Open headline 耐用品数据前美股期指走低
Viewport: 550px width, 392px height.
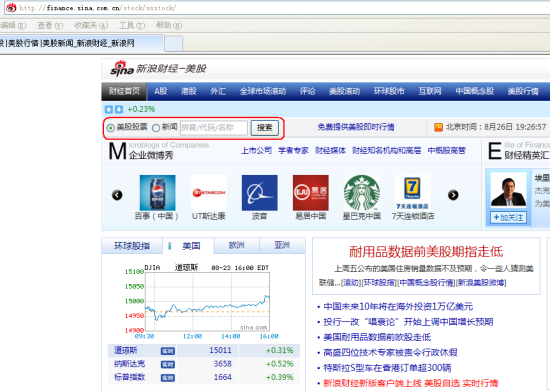[x=426, y=251]
